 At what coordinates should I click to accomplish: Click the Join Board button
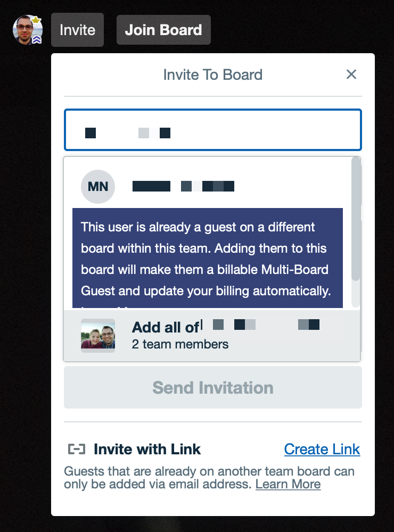tap(163, 30)
